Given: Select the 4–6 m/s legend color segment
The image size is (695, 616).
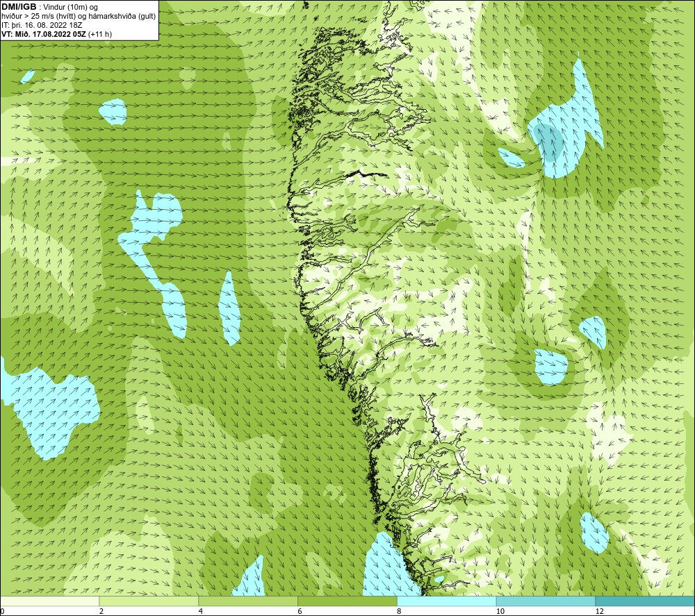Looking at the screenshot, I should pyautogui.click(x=248, y=601).
